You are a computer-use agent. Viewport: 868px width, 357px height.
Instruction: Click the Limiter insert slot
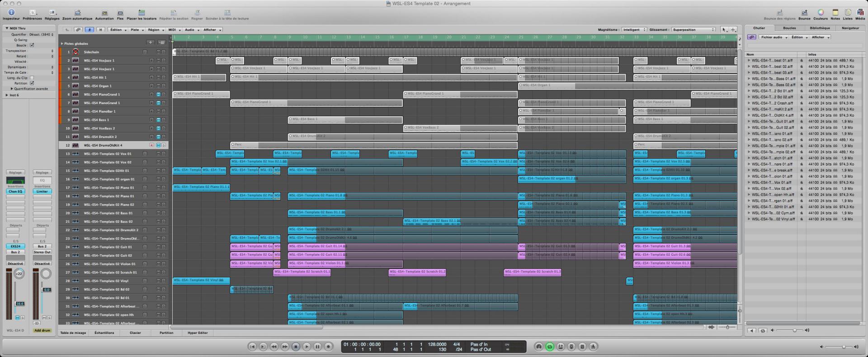[x=42, y=191]
